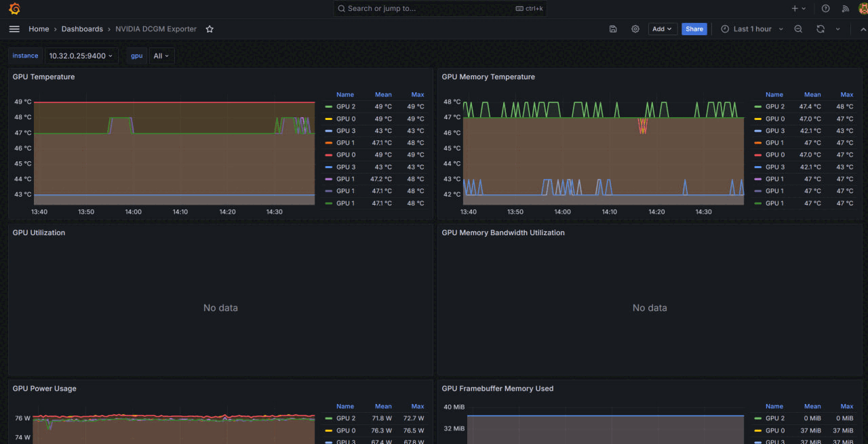Click the Grafana logo icon
Viewport: 868px width, 444px height.
coord(14,9)
